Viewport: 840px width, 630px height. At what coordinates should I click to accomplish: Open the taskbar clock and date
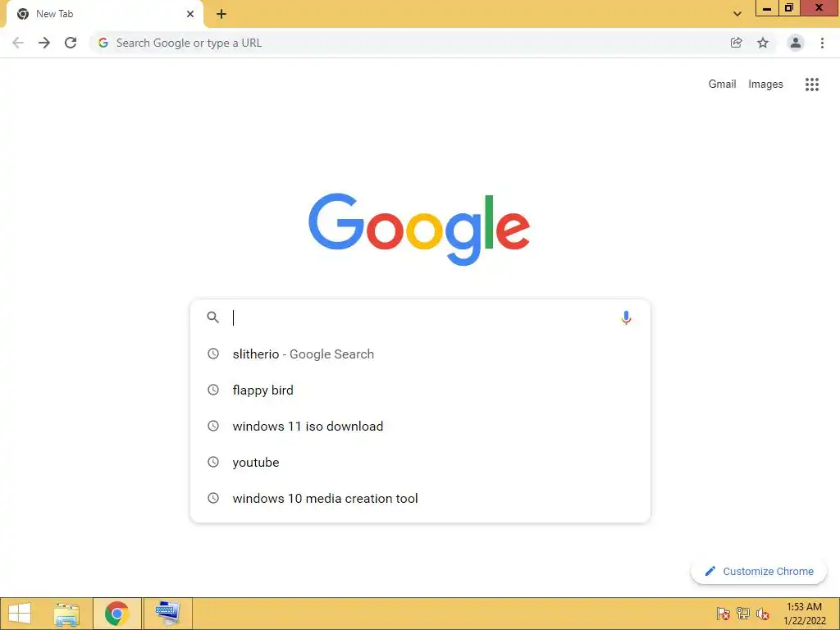pyautogui.click(x=804, y=614)
